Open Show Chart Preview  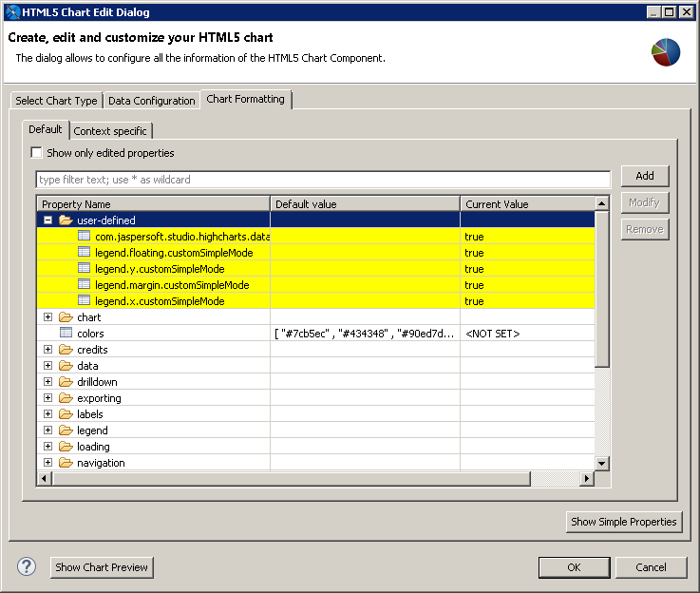pyautogui.click(x=102, y=567)
